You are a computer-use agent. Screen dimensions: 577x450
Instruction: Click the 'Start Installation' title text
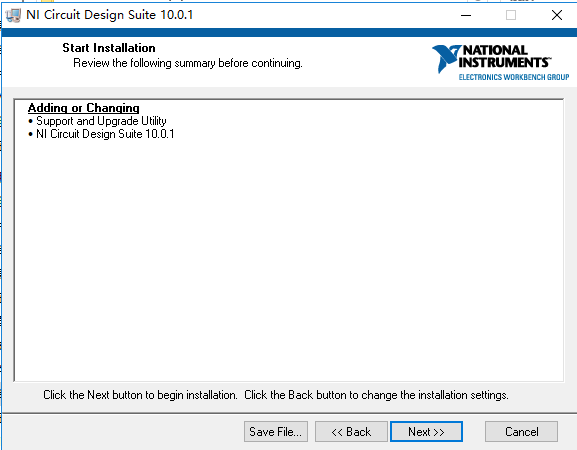click(x=109, y=48)
